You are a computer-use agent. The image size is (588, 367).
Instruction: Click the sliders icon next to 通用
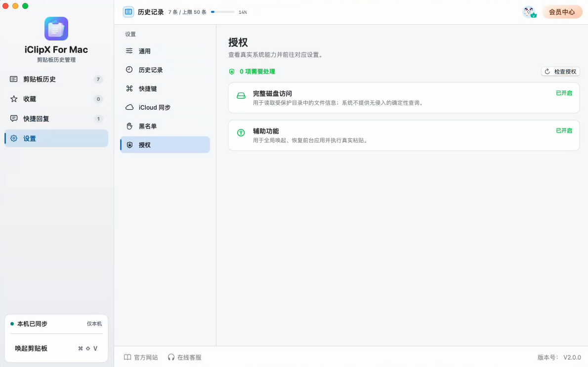coord(129,51)
